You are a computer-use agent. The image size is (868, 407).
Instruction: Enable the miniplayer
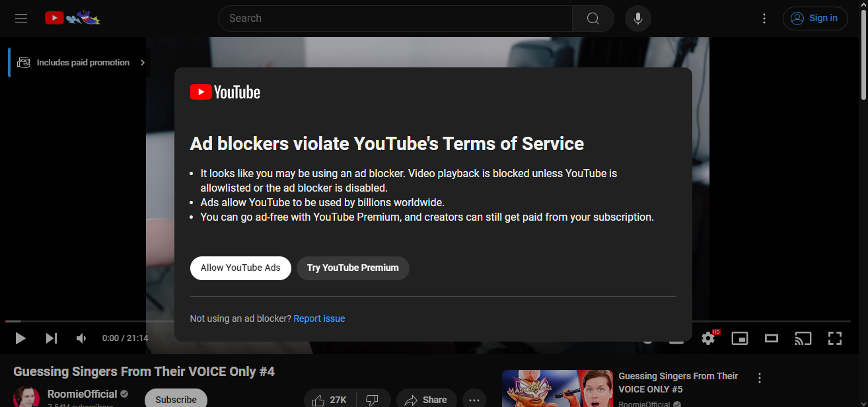coord(740,338)
